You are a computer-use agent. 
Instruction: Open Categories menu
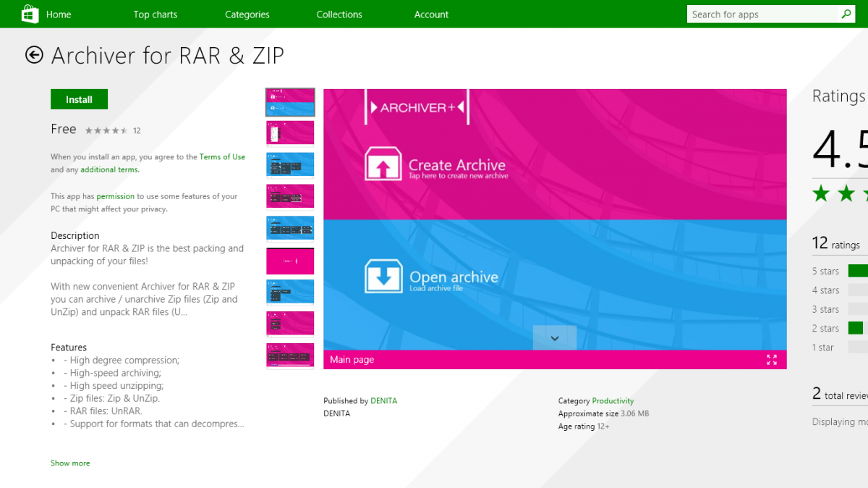[x=247, y=14]
